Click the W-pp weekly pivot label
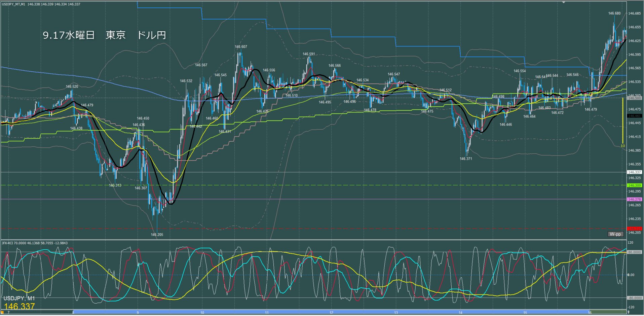 point(615,234)
